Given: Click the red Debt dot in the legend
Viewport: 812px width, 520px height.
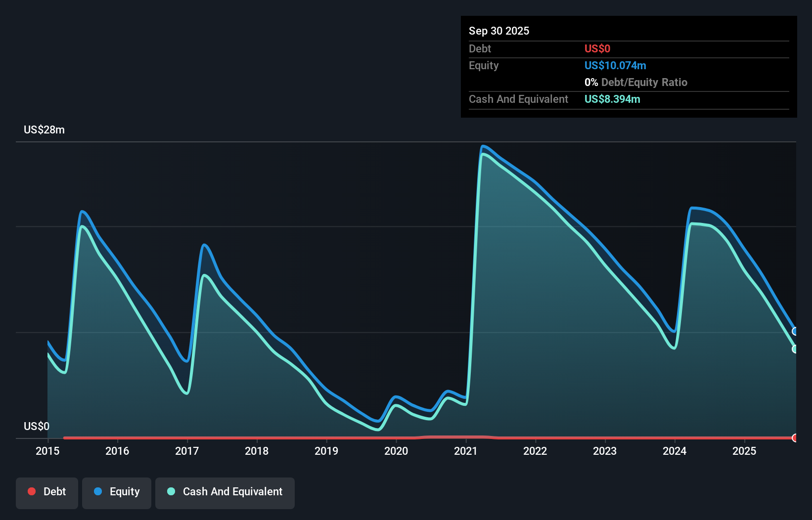Looking at the screenshot, I should coord(32,491).
